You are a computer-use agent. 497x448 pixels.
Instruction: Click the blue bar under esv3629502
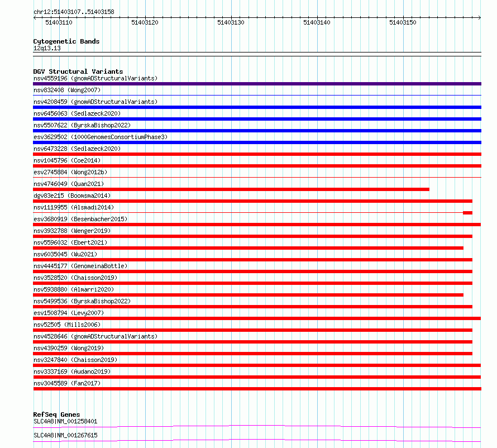coord(257,142)
